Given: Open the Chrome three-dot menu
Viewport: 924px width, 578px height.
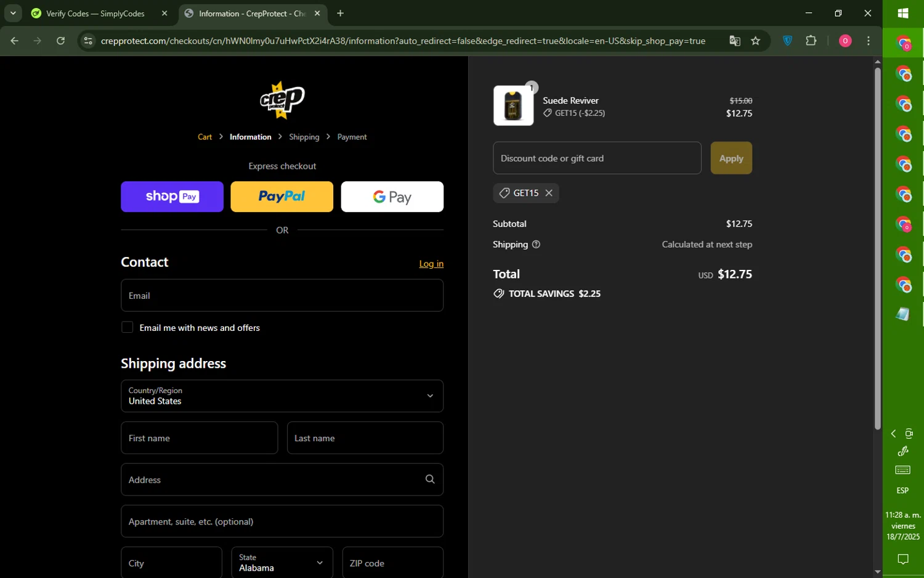Looking at the screenshot, I should point(869,41).
